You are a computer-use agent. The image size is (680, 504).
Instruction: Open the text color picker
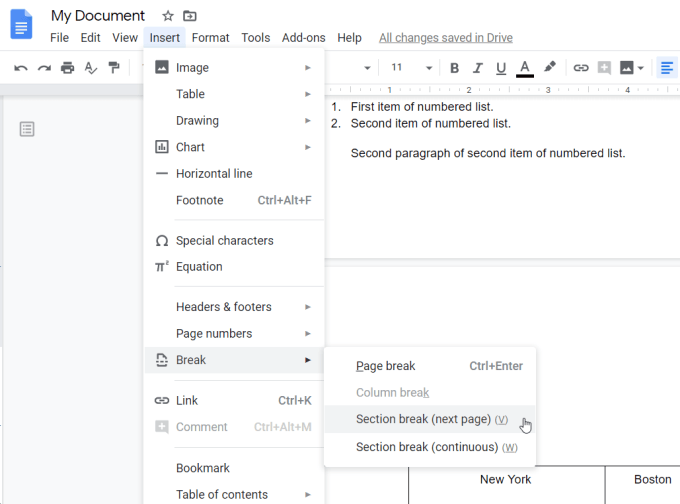click(525, 68)
